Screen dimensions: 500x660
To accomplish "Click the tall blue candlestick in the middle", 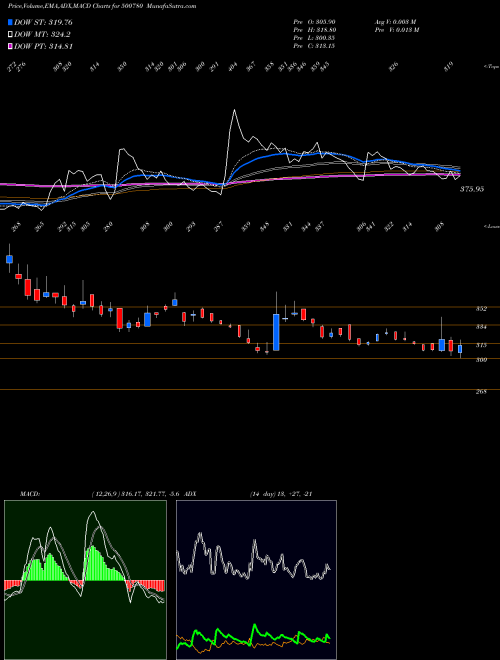I will 276,332.
